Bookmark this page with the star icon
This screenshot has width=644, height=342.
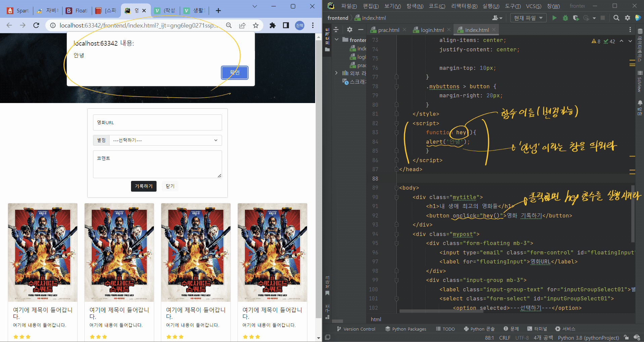click(x=256, y=25)
